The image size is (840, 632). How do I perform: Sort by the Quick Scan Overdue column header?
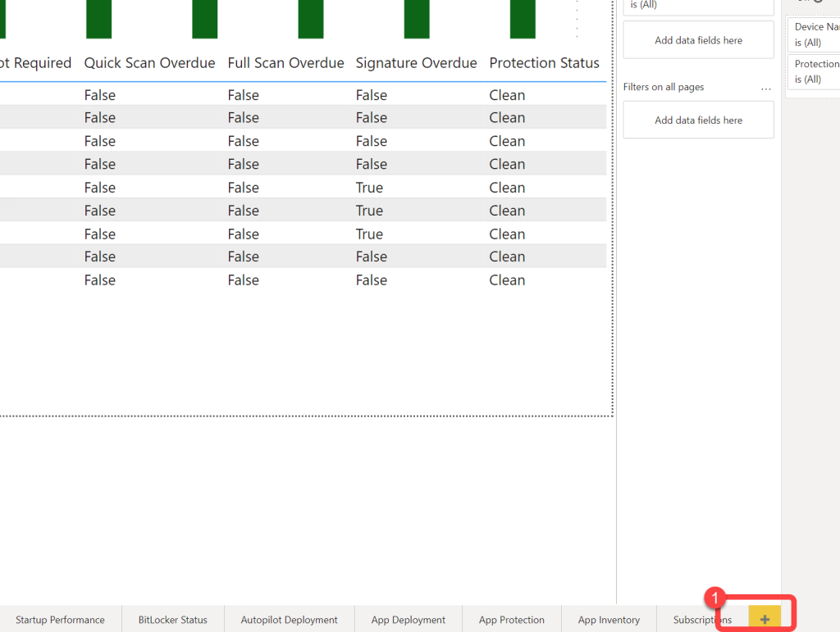pyautogui.click(x=149, y=63)
